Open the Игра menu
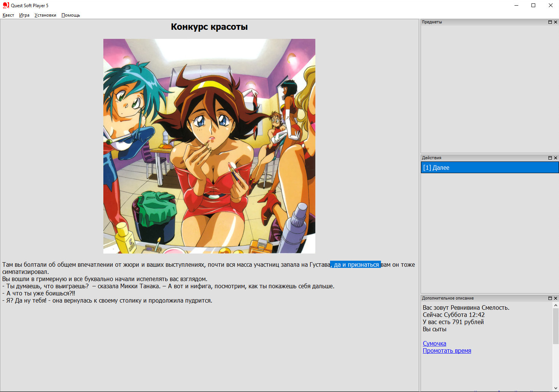Image resolution: width=559 pixels, height=392 pixels. click(x=24, y=15)
